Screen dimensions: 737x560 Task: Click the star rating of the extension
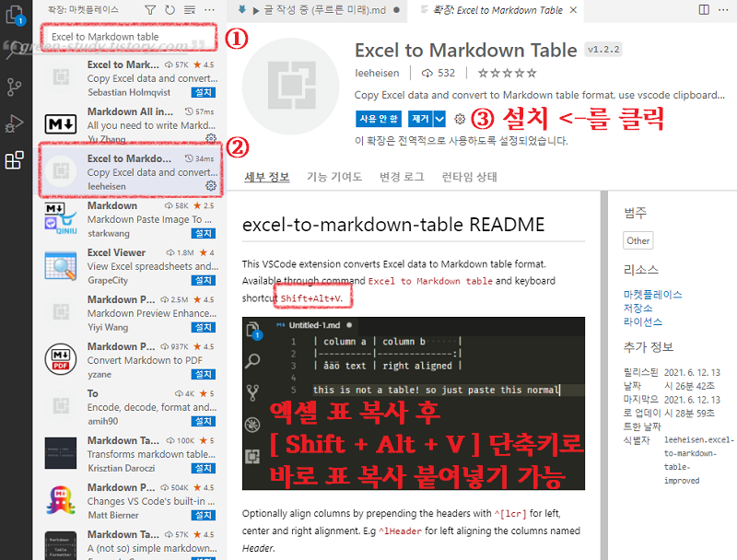(x=508, y=73)
